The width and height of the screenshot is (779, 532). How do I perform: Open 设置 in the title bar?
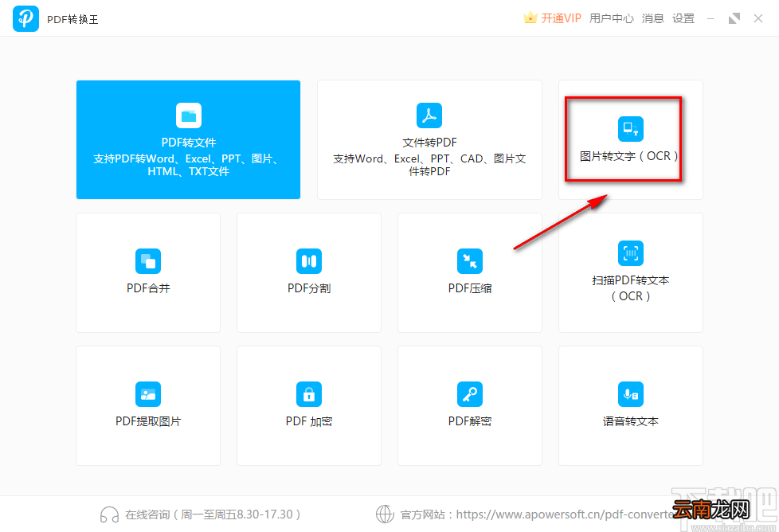pos(683,18)
